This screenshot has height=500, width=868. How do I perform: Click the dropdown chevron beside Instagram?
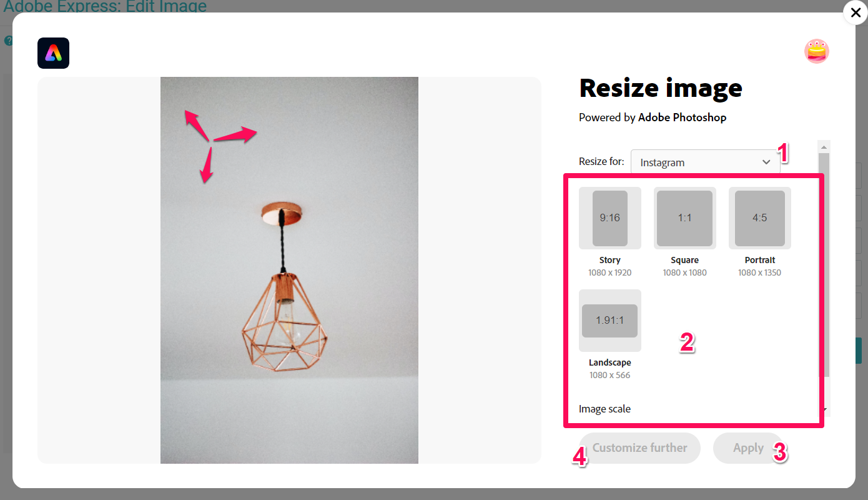[x=767, y=162]
